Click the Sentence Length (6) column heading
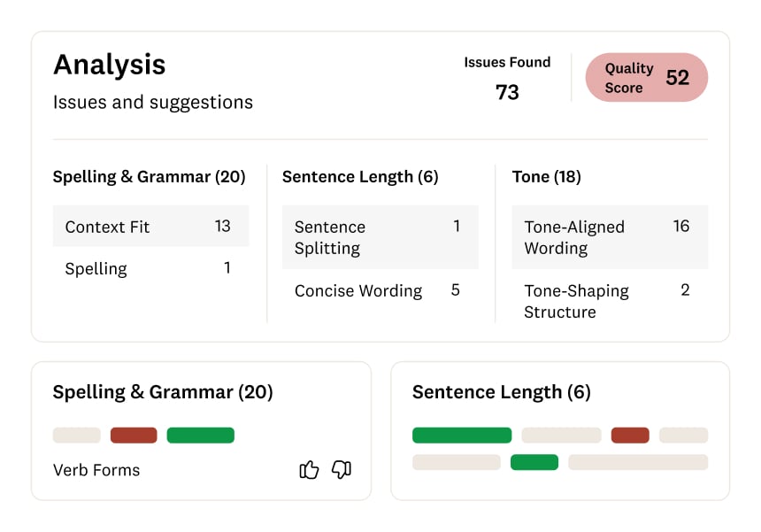Screen dimensions: 761x532 tap(360, 177)
